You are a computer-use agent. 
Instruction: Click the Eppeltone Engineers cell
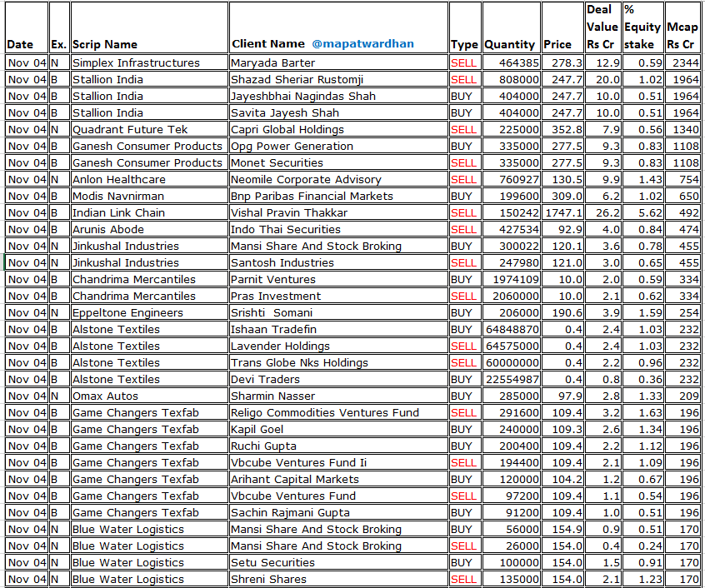pyautogui.click(x=150, y=312)
